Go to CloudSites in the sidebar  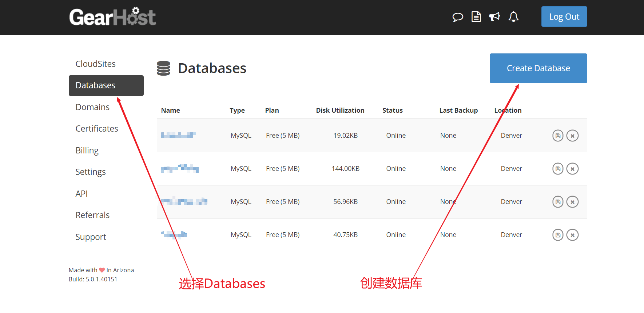[x=95, y=64]
